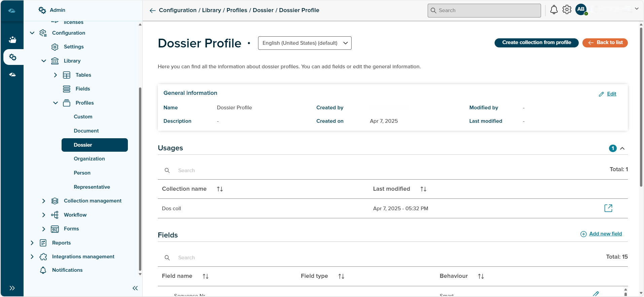
Task: Expand the Reports tree node
Action: tap(32, 243)
